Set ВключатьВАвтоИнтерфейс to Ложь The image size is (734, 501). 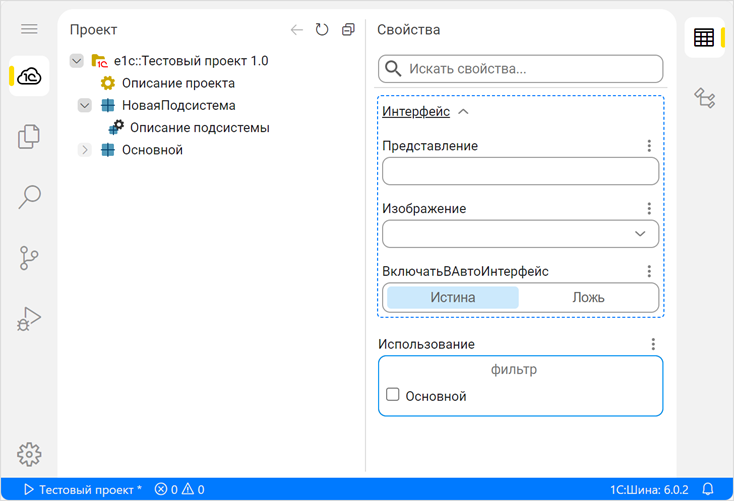point(588,297)
